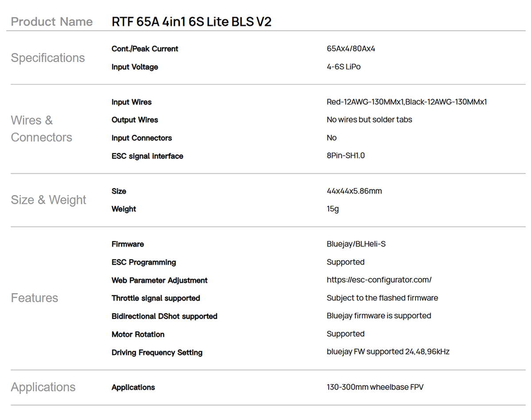Screen dimensions: 531x420
Task: Click the 15g weight value
Action: (333, 209)
